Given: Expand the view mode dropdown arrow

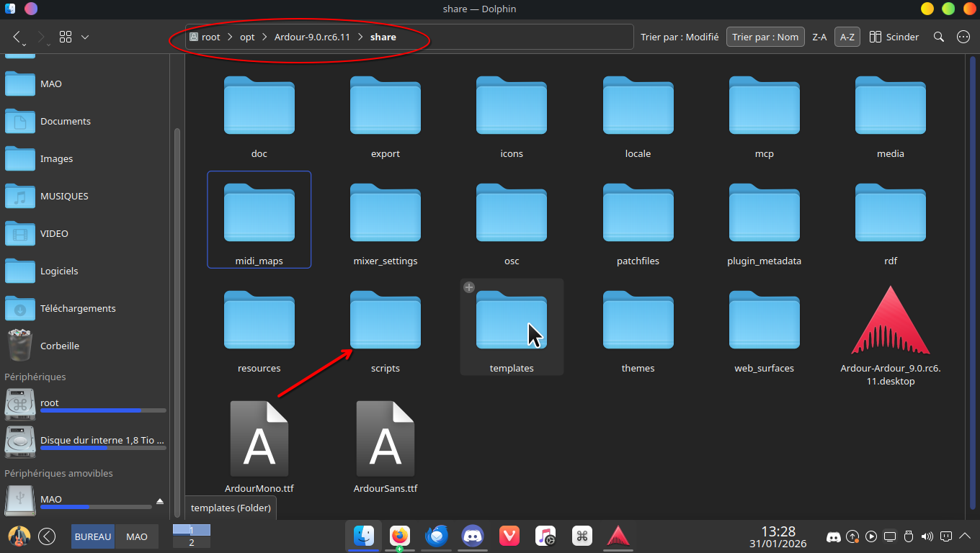Looking at the screenshot, I should tap(85, 37).
